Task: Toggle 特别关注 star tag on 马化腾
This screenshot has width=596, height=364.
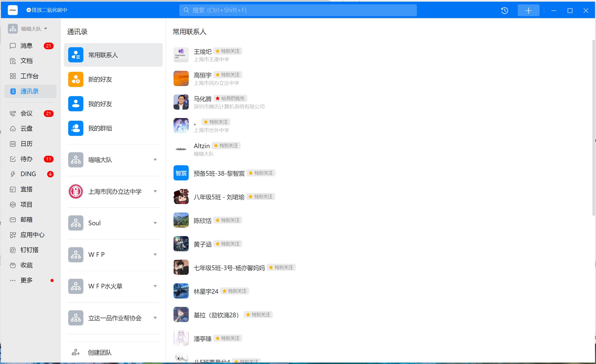Action: [230, 98]
